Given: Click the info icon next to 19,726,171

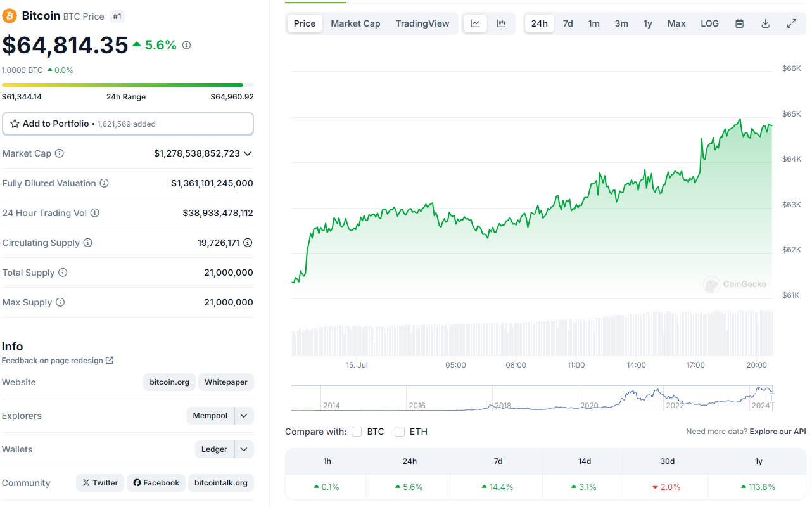Looking at the screenshot, I should click(x=248, y=243).
